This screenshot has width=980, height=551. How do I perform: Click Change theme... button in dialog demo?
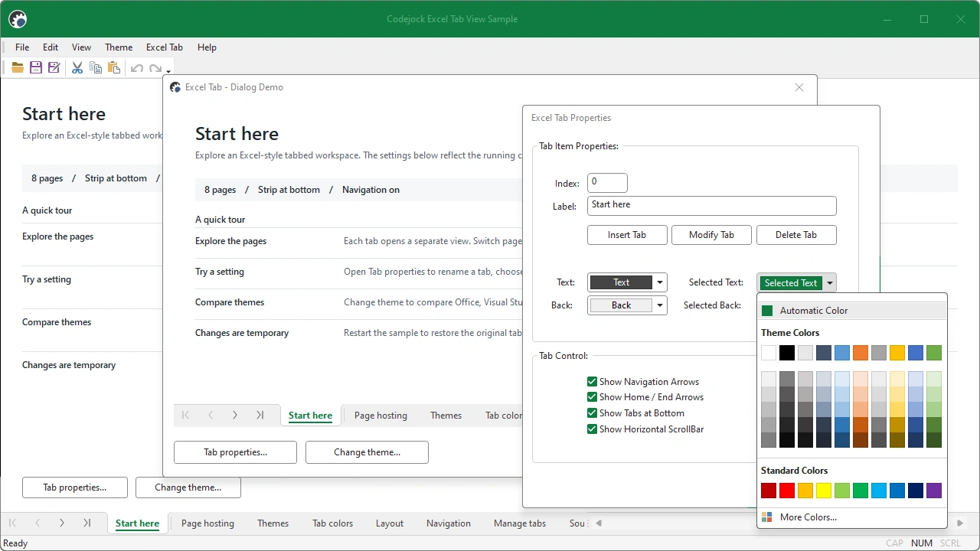point(367,452)
